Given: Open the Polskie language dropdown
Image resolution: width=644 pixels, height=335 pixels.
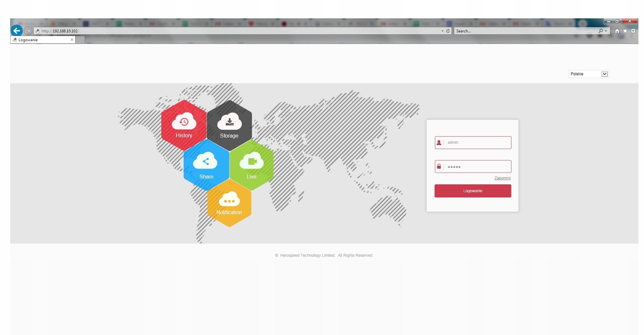Looking at the screenshot, I should (x=588, y=74).
